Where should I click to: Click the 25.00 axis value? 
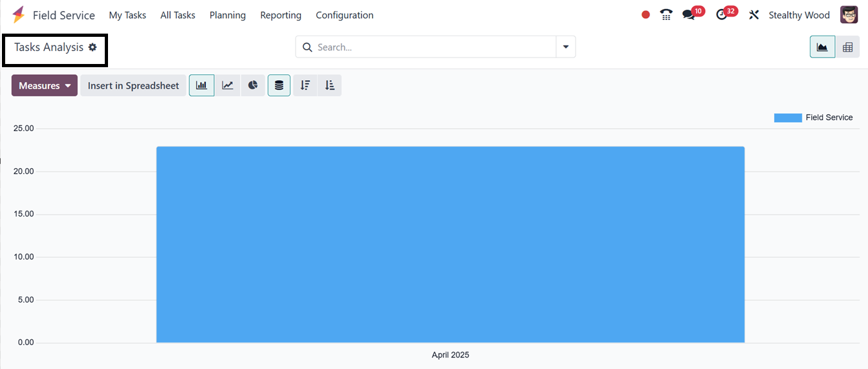[x=23, y=129]
